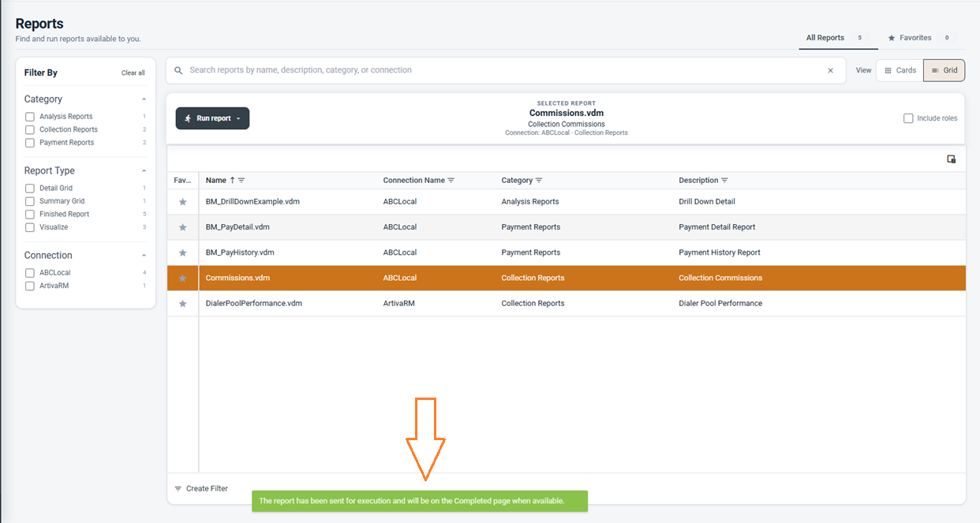Image resolution: width=980 pixels, height=523 pixels.
Task: Click Create Filter at grid bottom
Action: pyautogui.click(x=201, y=489)
